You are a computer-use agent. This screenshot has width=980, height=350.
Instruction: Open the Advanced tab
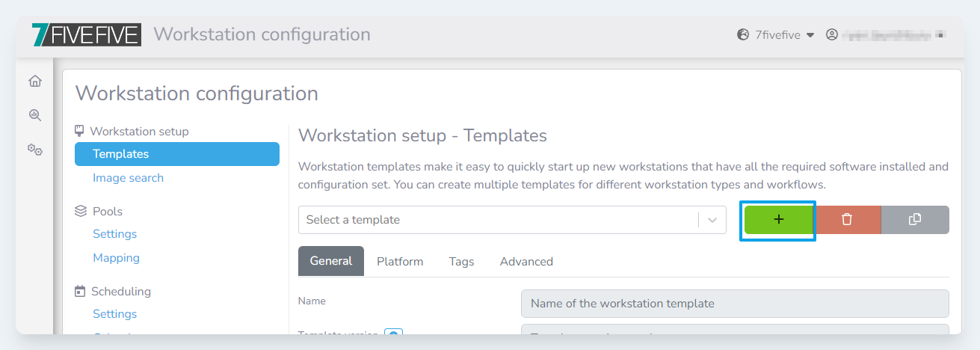coord(526,262)
